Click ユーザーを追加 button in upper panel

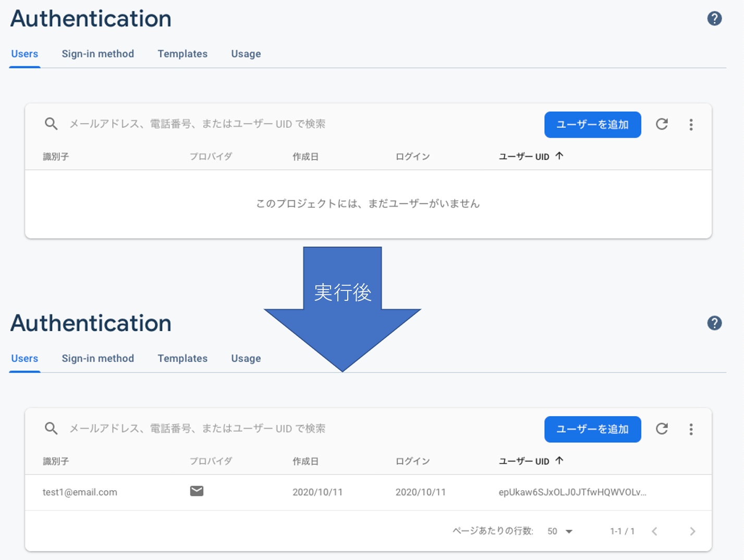(x=593, y=125)
